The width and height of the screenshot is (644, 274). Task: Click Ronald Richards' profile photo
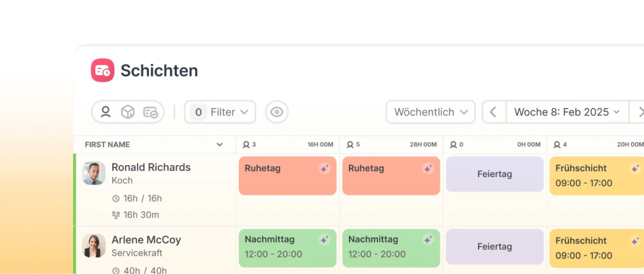tap(94, 173)
